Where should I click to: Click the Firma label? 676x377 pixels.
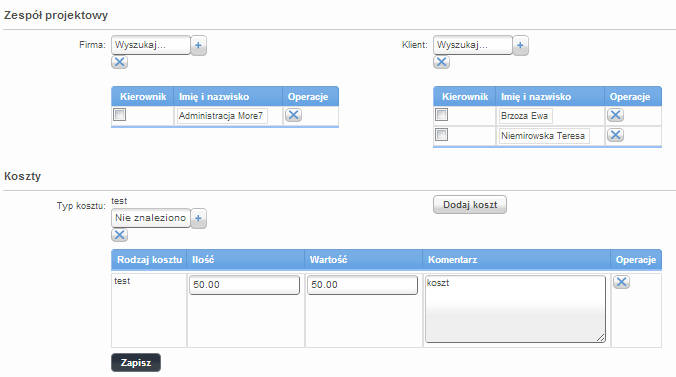pyautogui.click(x=92, y=45)
